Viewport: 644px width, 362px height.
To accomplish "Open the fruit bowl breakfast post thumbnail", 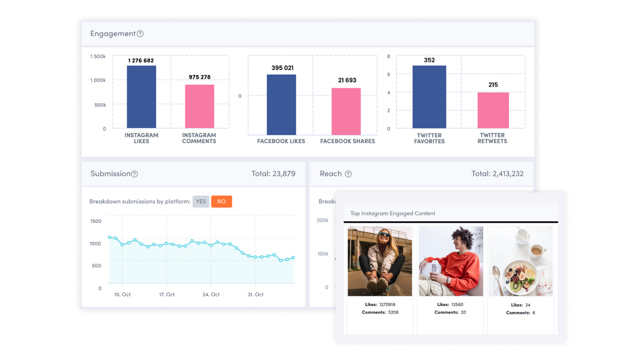I will pos(521,261).
